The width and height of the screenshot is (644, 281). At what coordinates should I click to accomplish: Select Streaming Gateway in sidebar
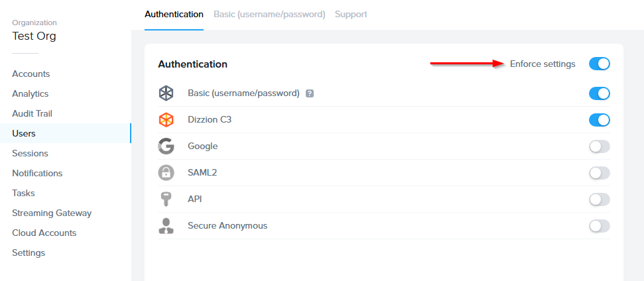[52, 213]
